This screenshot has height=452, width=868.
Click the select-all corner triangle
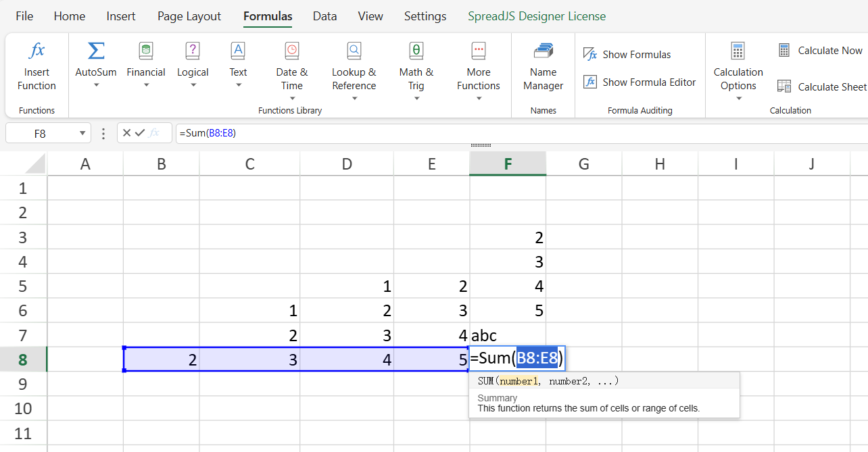coord(37,164)
